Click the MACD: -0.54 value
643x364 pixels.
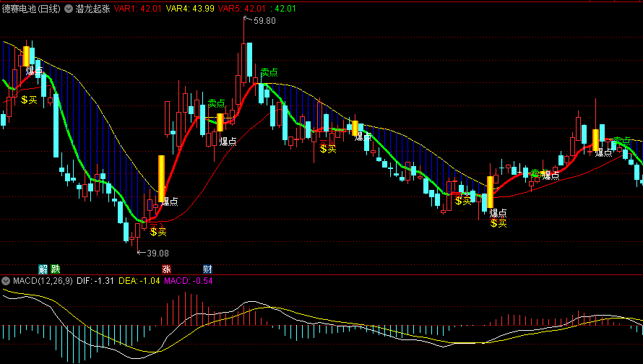coord(189,281)
